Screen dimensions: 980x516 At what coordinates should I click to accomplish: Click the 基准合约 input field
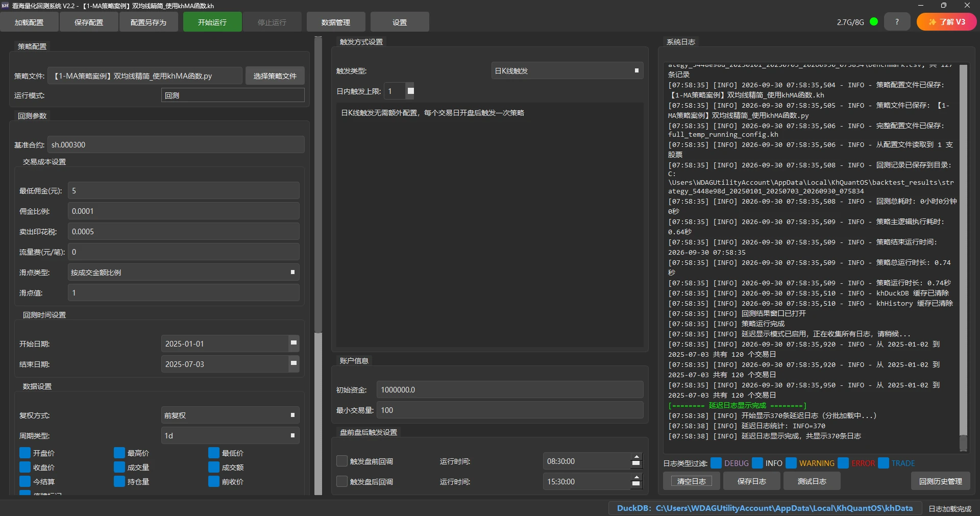[176, 144]
